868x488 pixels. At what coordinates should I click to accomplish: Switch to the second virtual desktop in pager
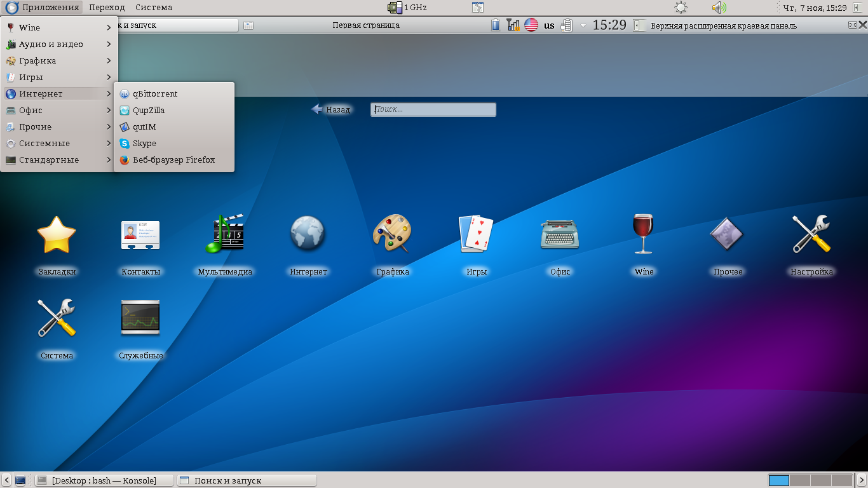click(799, 480)
